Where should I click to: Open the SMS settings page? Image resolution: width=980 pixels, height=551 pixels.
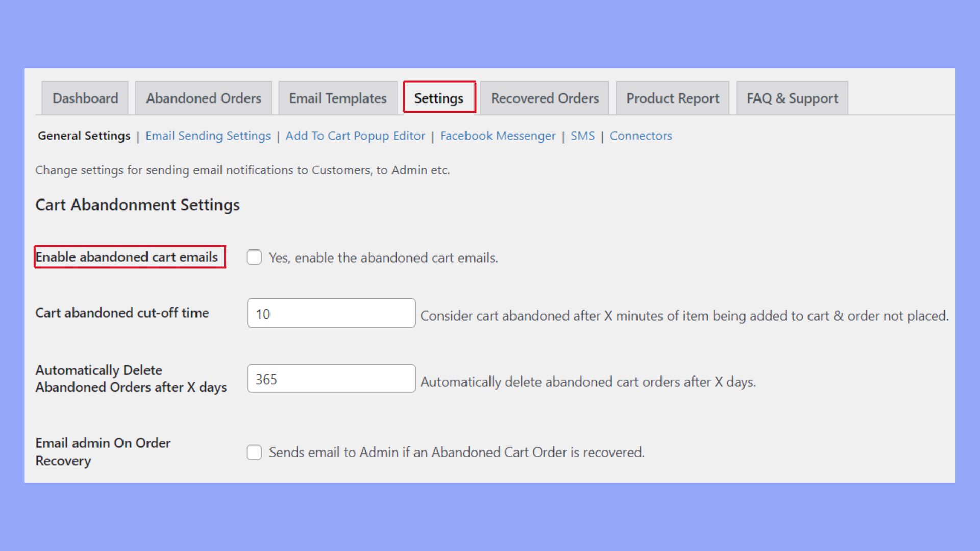[x=583, y=136]
